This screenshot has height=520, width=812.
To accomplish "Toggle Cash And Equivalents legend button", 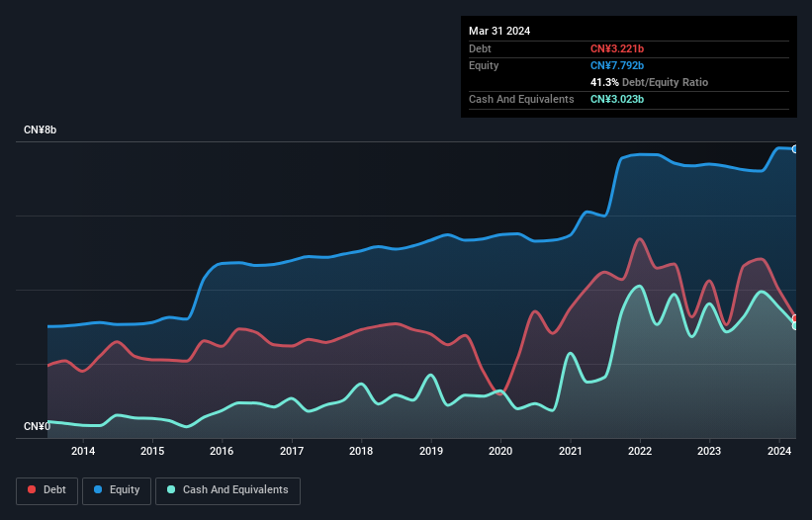I will click(227, 490).
